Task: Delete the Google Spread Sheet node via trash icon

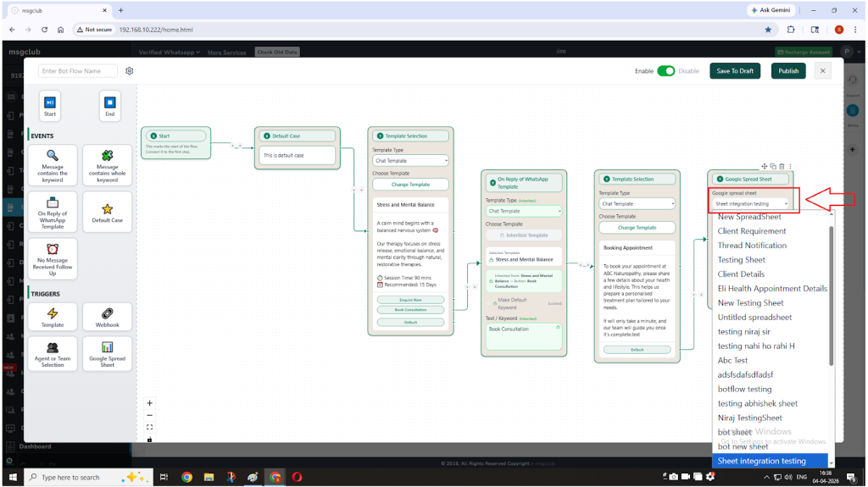Action: coord(782,166)
